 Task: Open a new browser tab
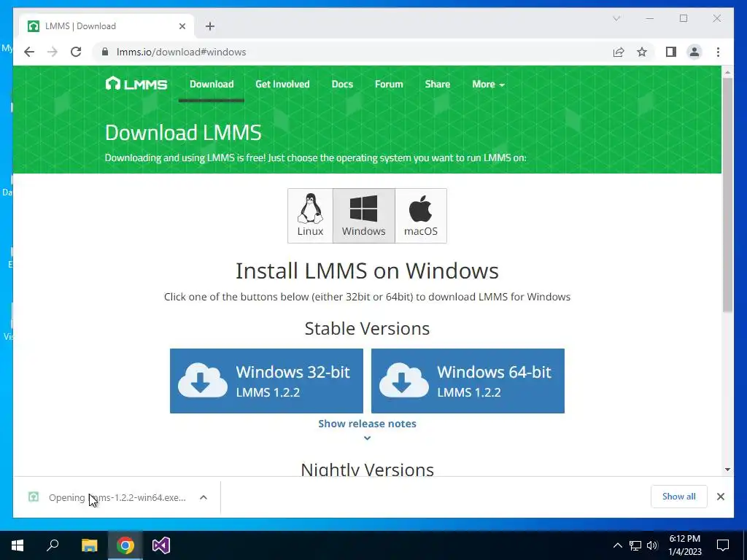pyautogui.click(x=210, y=26)
